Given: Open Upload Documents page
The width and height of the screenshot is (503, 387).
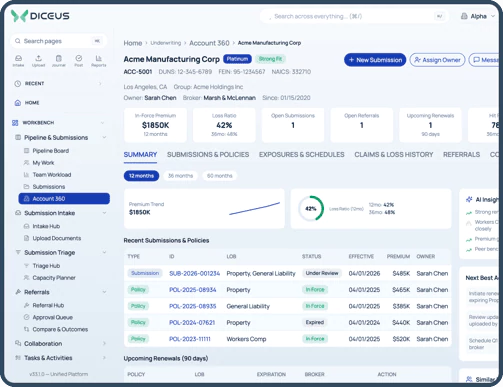Looking at the screenshot, I should [57, 238].
